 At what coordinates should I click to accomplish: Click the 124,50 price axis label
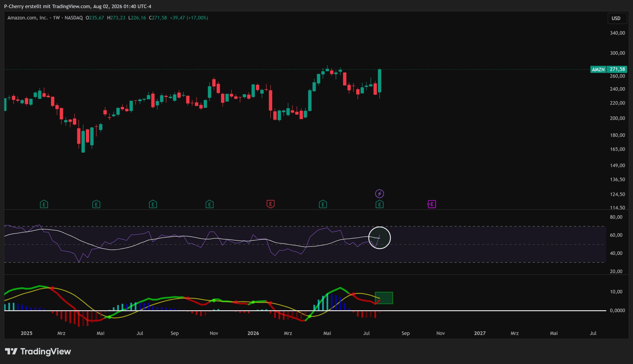[617, 194]
